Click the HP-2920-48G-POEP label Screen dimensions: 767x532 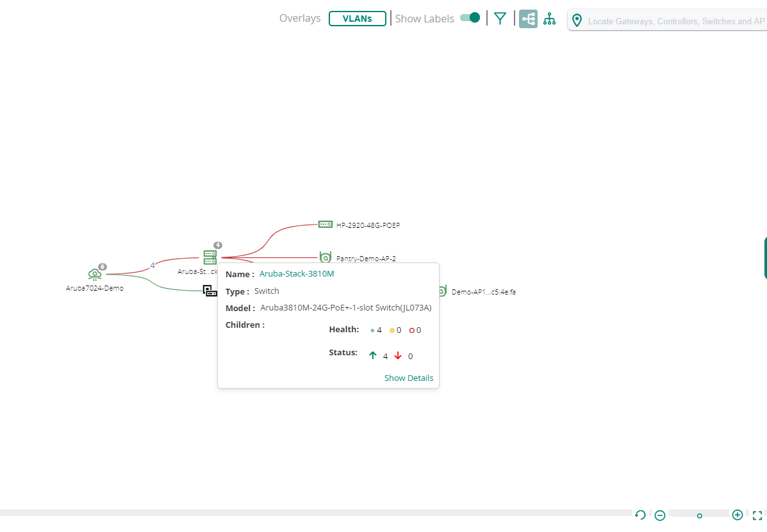point(368,225)
